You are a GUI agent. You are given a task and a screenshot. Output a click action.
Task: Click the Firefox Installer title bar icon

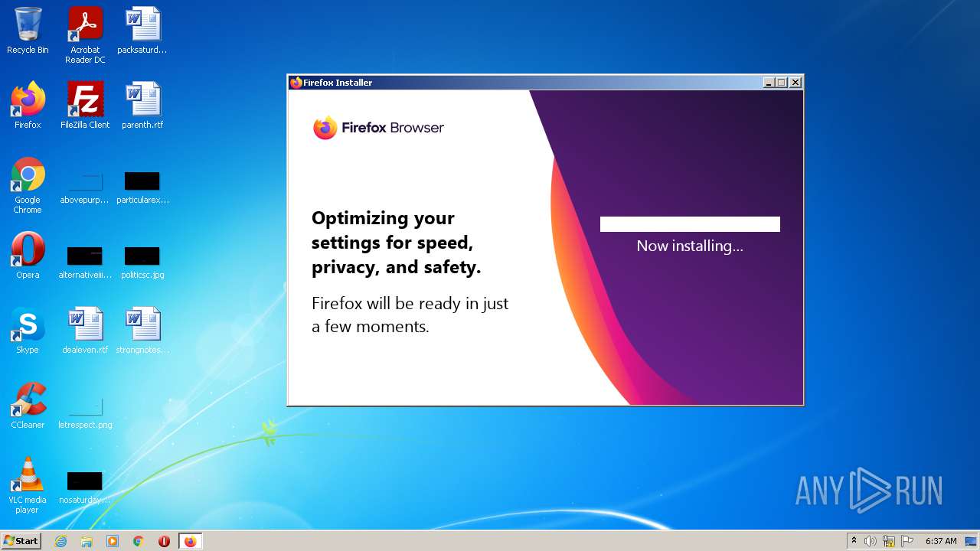pyautogui.click(x=296, y=83)
